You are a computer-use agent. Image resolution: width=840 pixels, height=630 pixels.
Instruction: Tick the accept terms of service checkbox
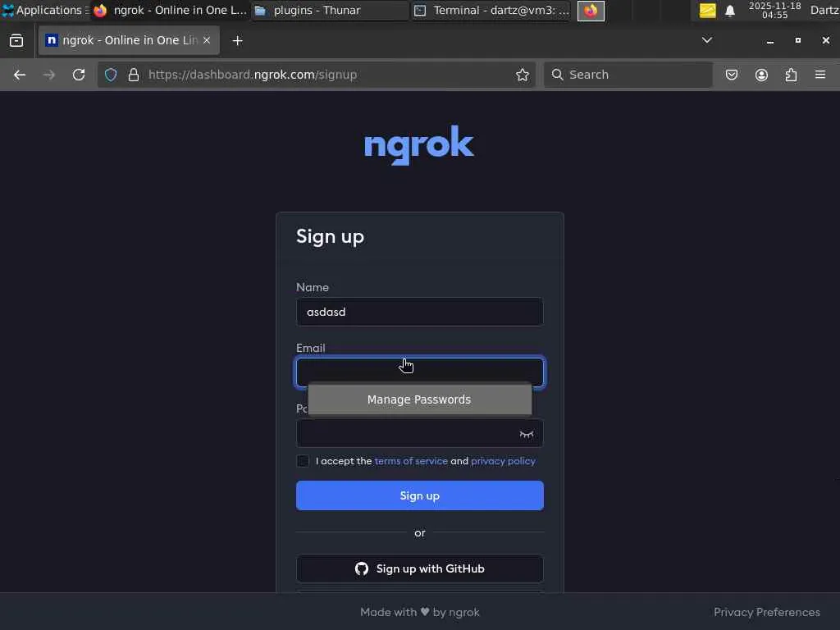303,461
